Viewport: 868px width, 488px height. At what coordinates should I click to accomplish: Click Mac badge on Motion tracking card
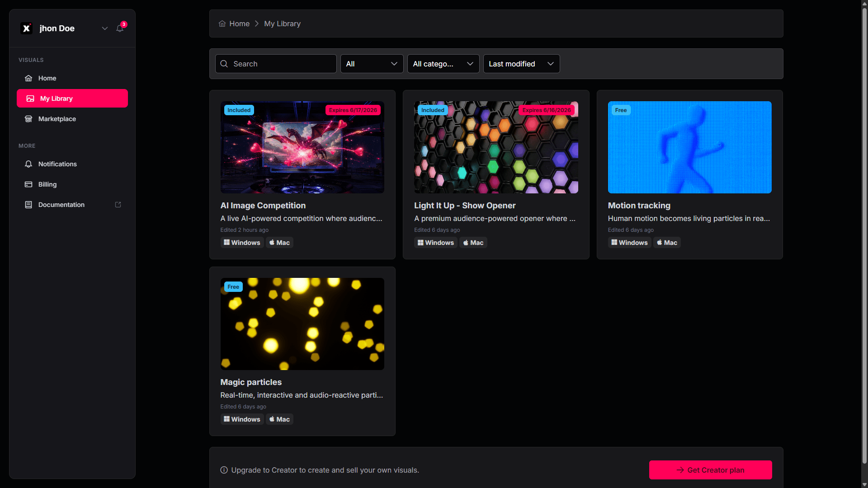667,243
